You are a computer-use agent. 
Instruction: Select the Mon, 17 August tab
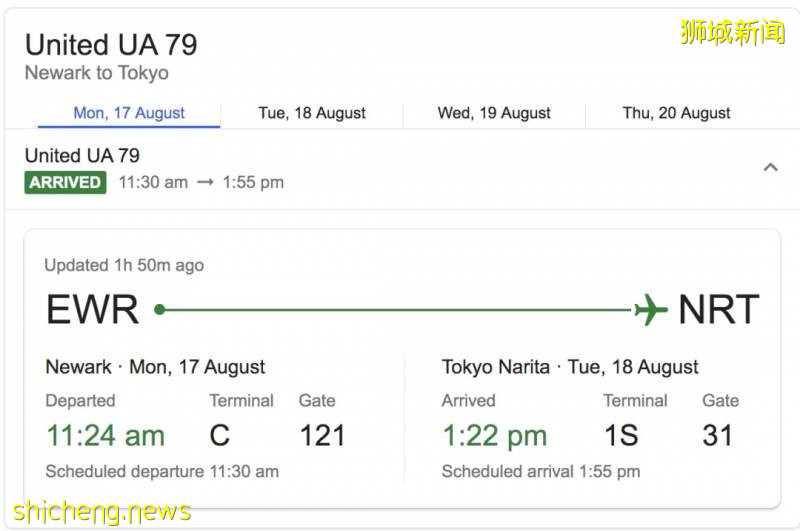pos(129,113)
